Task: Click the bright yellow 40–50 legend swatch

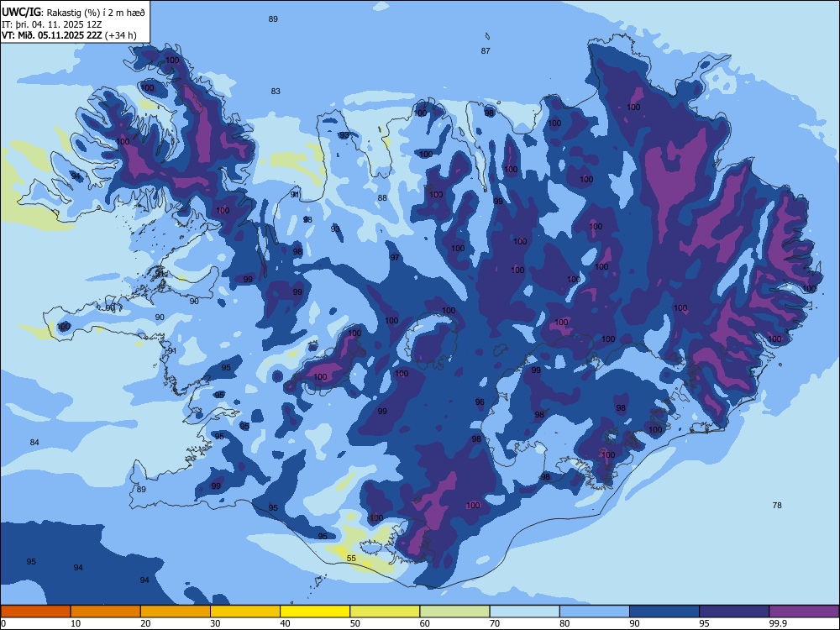Action: click(x=315, y=612)
